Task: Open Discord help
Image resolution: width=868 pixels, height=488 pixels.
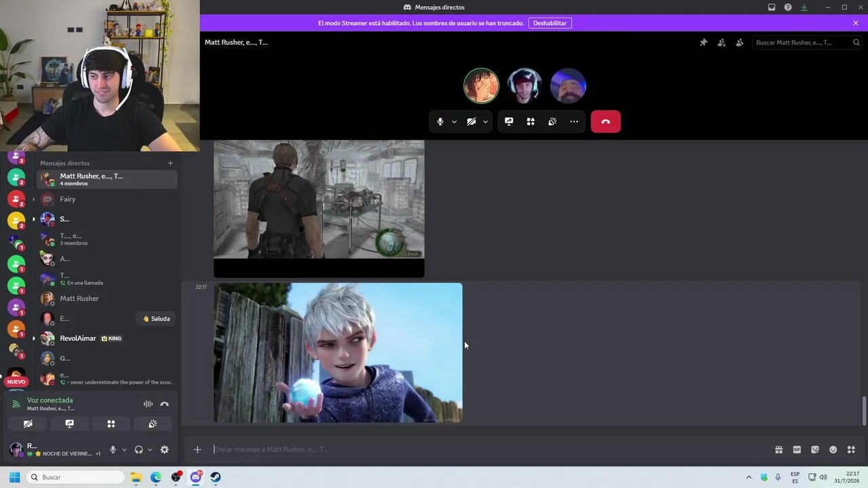Action: (x=788, y=7)
